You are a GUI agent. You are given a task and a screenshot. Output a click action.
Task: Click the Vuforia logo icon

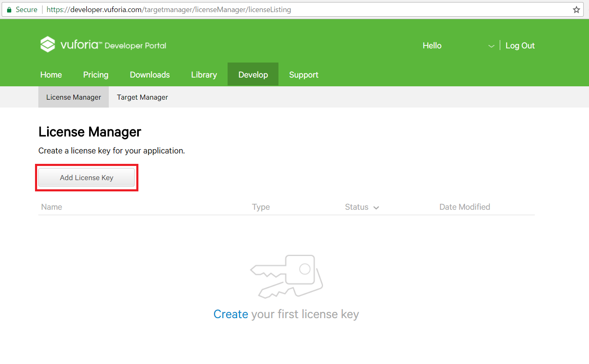48,44
